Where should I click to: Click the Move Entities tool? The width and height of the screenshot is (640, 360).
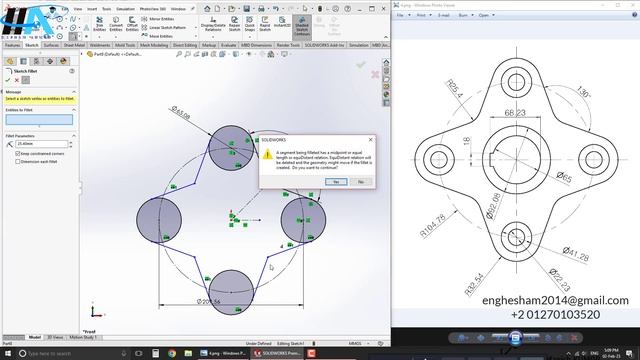click(x=158, y=36)
